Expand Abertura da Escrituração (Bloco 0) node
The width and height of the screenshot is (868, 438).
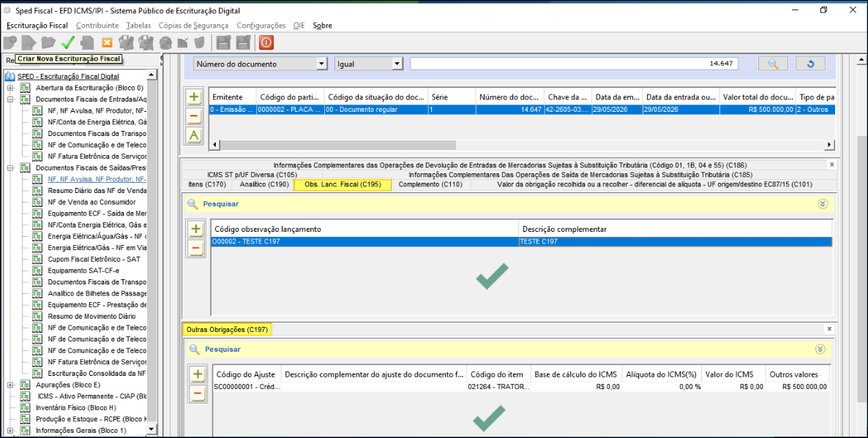click(x=10, y=88)
